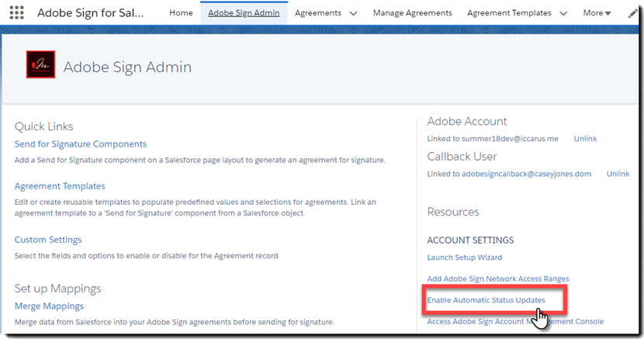Screen dimensions: 644x339
Task: Unlink the Adobe Account
Action: (x=585, y=139)
